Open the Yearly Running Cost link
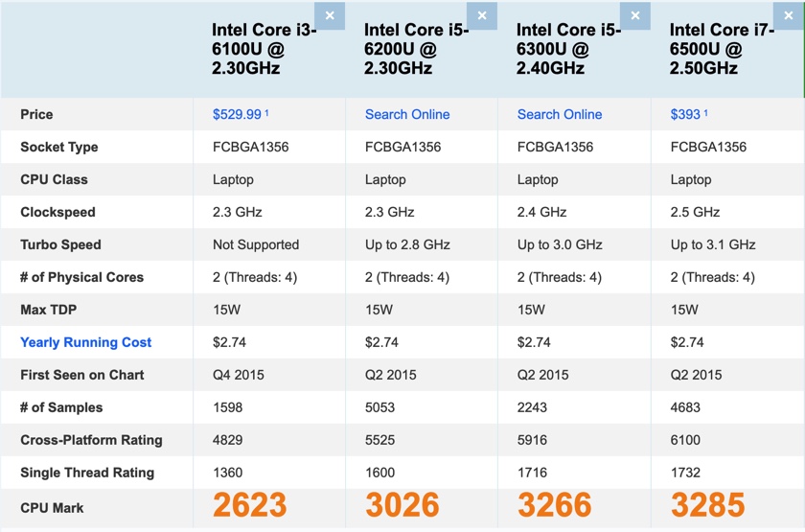Screen dimensions: 805x532 tap(86, 342)
